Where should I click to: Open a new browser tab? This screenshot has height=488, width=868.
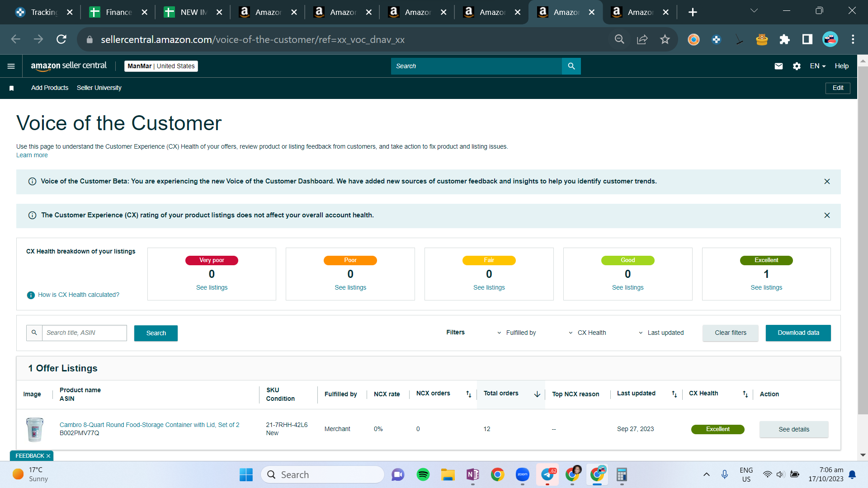click(x=693, y=12)
